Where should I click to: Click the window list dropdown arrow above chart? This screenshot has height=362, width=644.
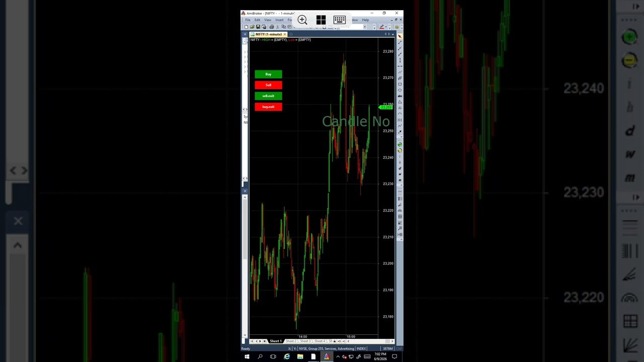point(393,34)
